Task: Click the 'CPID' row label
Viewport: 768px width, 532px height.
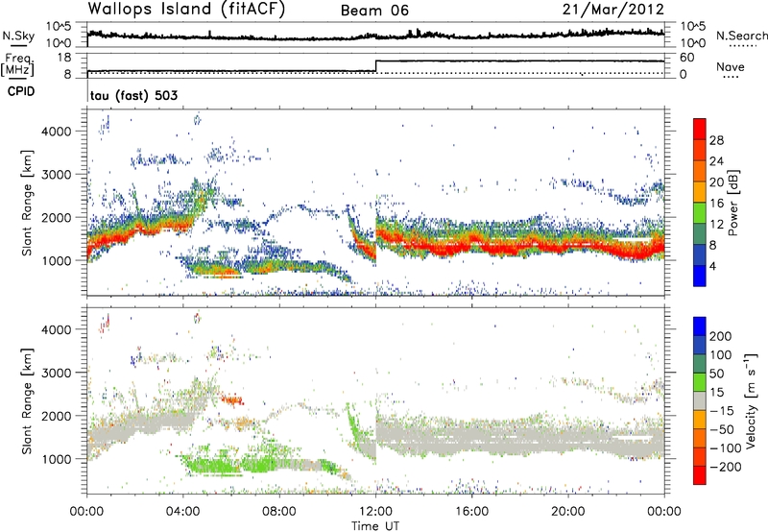Action: (21, 91)
